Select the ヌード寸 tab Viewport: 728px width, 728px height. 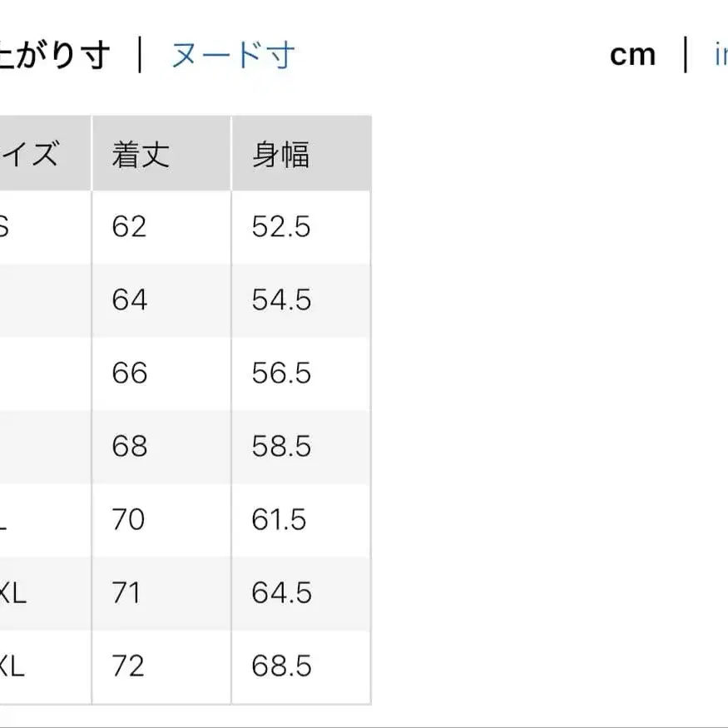(x=233, y=54)
